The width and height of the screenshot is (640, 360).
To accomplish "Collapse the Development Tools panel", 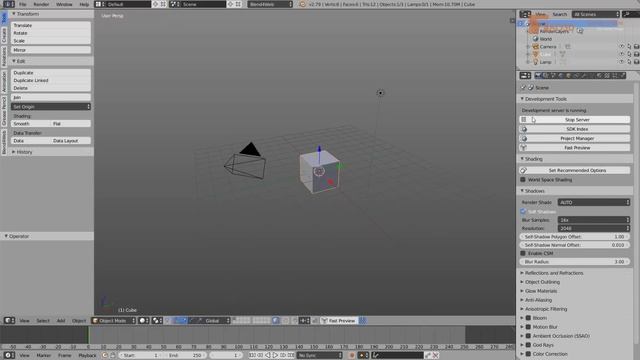I will click(x=546, y=99).
